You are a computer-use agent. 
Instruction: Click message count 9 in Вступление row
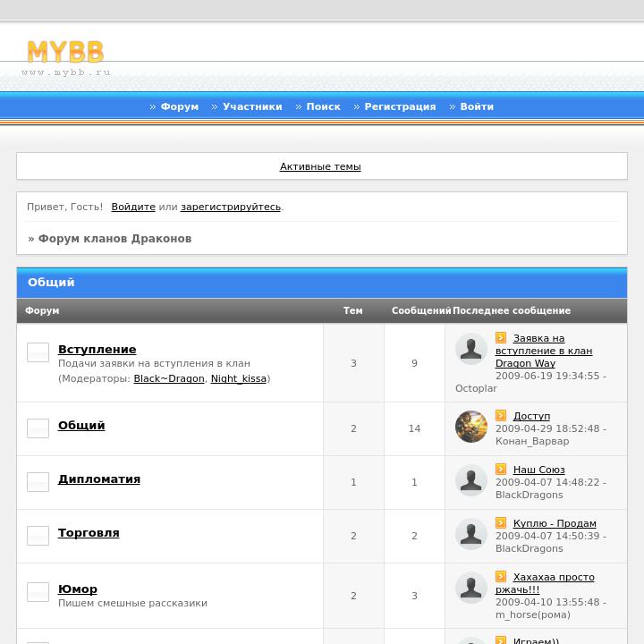414,363
